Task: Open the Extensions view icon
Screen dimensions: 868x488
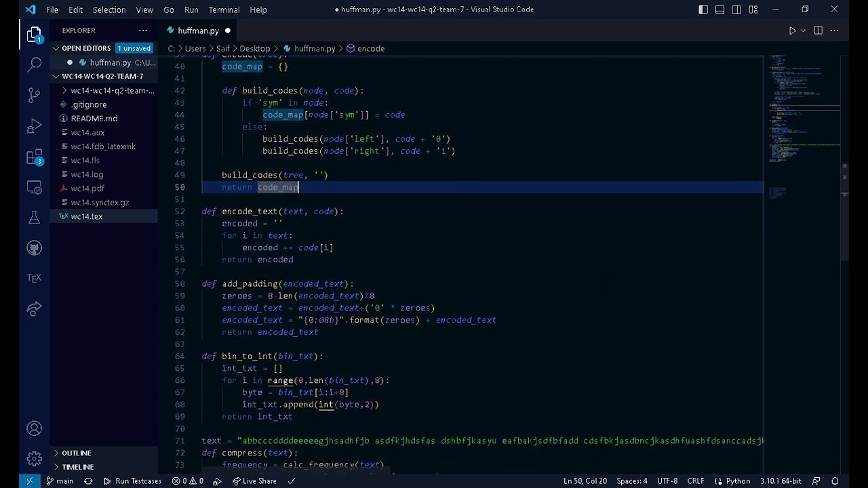Action: coord(34,157)
